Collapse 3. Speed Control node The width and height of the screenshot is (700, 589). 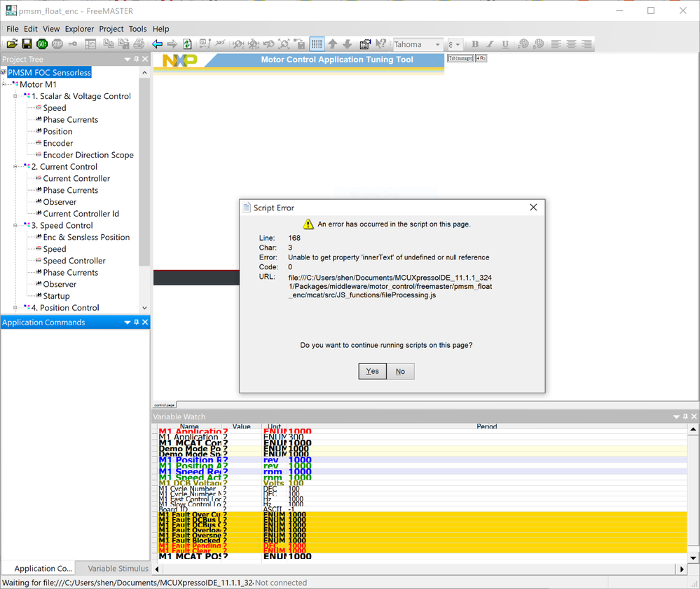[x=15, y=225]
